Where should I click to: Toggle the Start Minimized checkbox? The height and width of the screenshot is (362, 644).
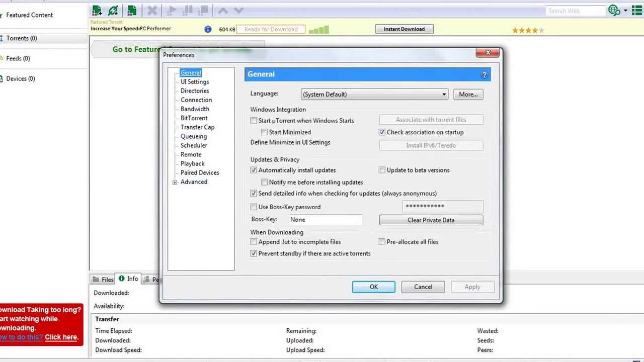[264, 132]
